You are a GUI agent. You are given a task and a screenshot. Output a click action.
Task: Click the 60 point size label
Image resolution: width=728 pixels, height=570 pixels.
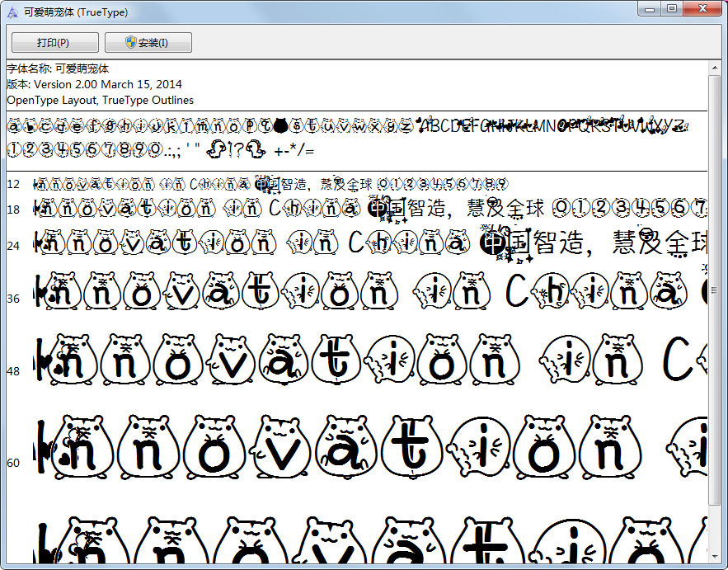[12, 463]
